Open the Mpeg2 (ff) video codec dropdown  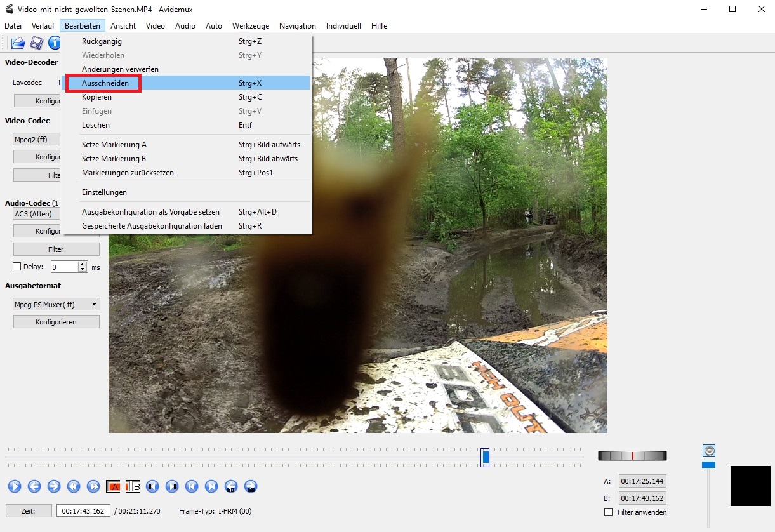(36, 140)
